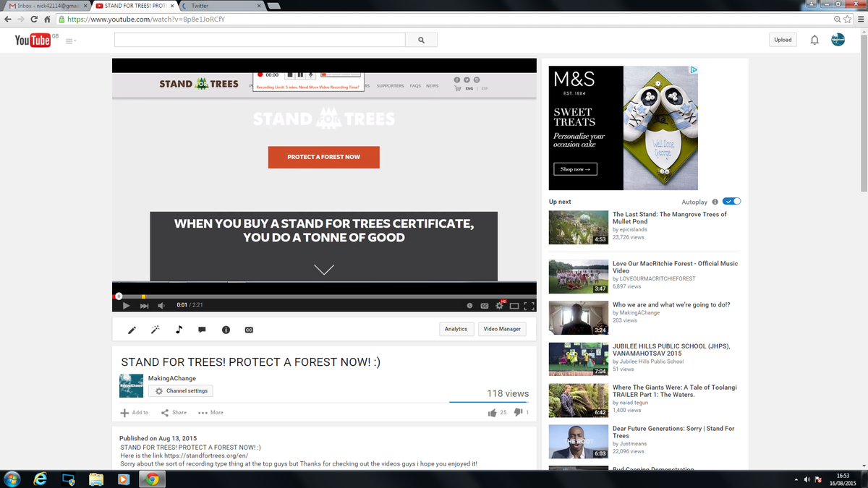Play the video

click(126, 305)
